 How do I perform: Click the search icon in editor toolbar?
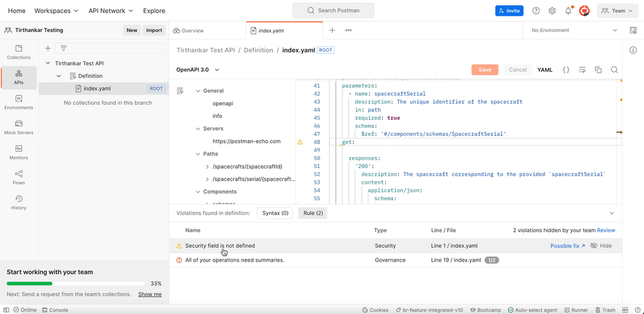click(615, 70)
